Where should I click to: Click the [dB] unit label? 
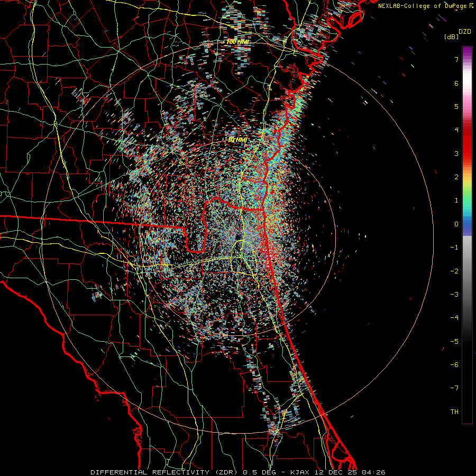pos(452,37)
